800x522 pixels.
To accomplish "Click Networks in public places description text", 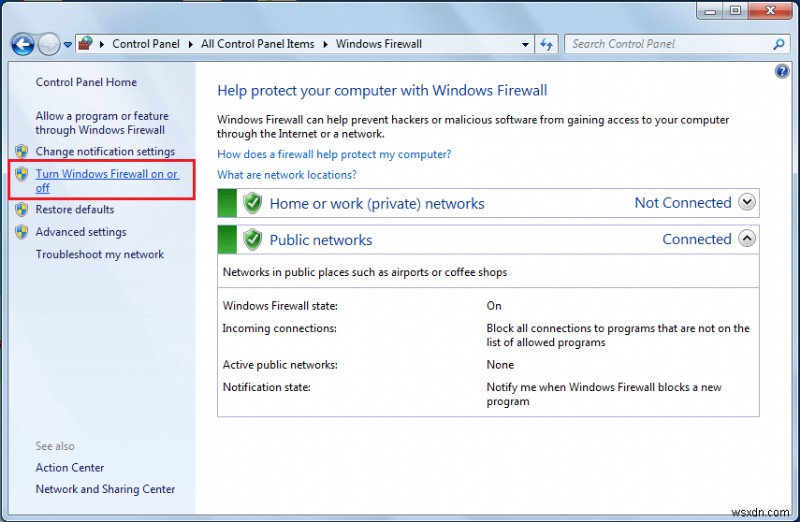I will (x=365, y=272).
